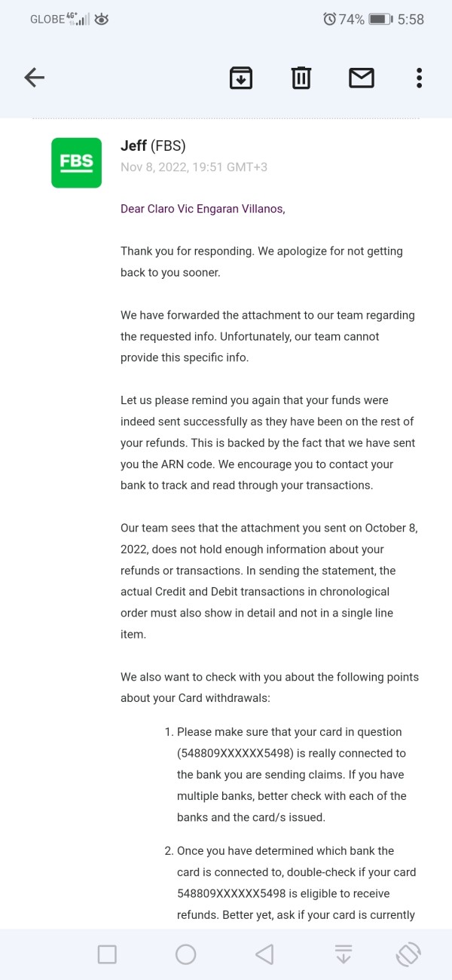Tap the sender name Jeff (FBS)
Screen dimensions: 452x980
click(x=153, y=146)
